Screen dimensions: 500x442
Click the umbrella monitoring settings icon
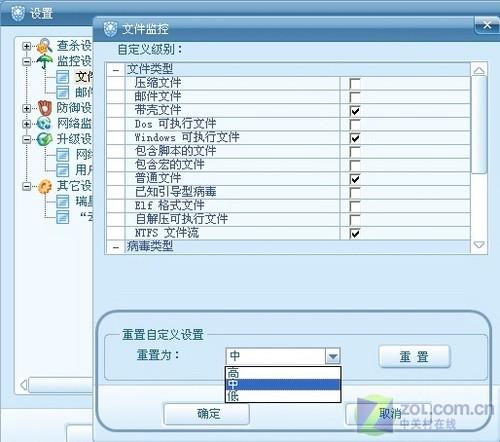click(x=45, y=61)
